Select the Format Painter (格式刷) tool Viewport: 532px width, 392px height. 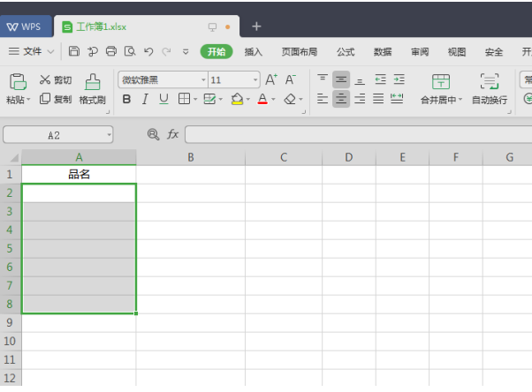[x=92, y=89]
